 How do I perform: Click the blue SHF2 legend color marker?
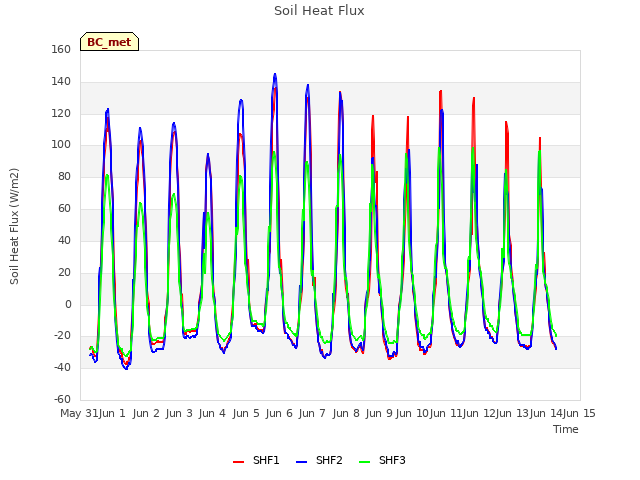click(x=301, y=462)
